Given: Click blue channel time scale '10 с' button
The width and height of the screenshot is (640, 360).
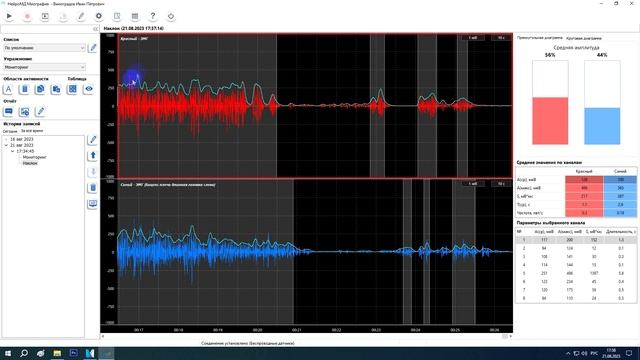Looking at the screenshot, I should 501,184.
